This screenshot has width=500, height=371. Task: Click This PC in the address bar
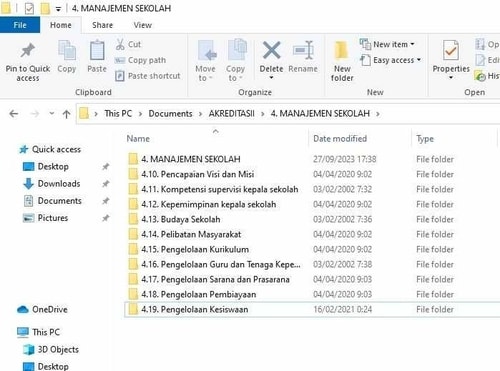pos(118,114)
